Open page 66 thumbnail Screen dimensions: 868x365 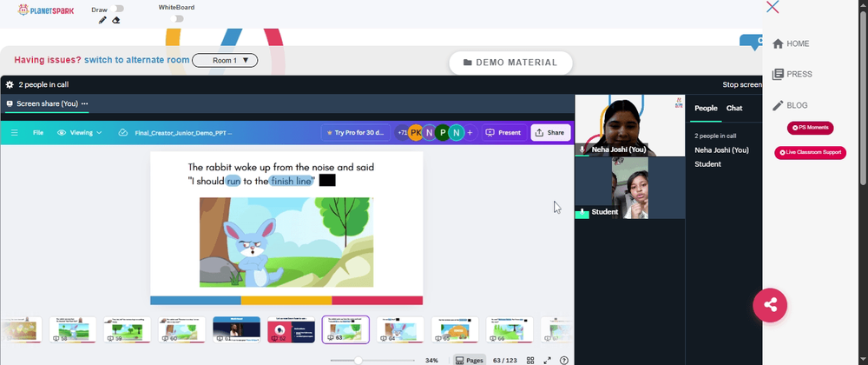(x=510, y=329)
